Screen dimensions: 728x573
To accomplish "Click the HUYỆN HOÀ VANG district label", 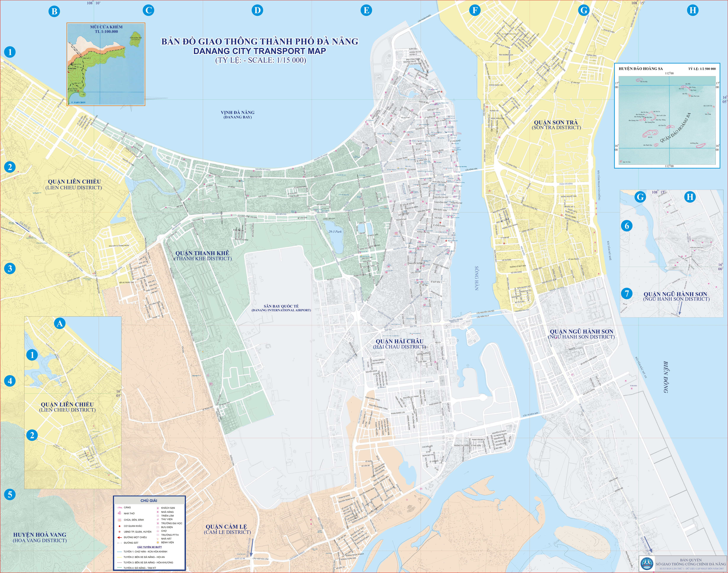I will pyautogui.click(x=40, y=537).
